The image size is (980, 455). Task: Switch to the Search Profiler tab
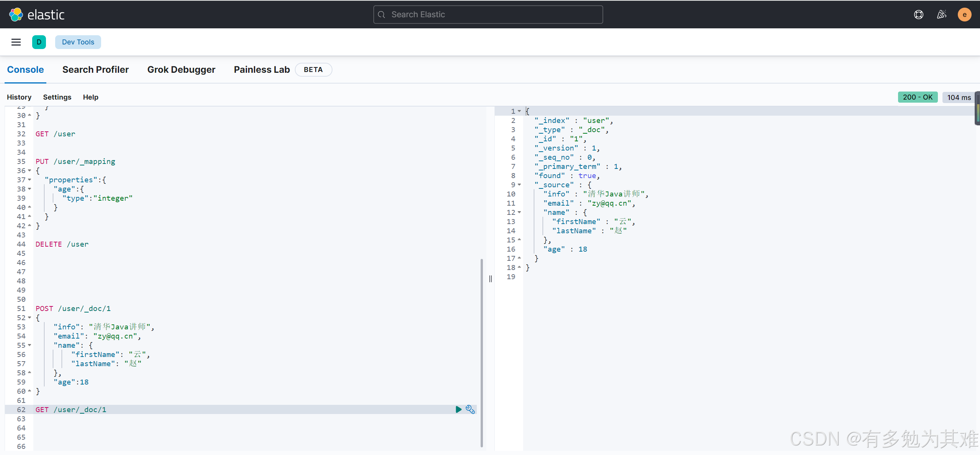click(95, 70)
